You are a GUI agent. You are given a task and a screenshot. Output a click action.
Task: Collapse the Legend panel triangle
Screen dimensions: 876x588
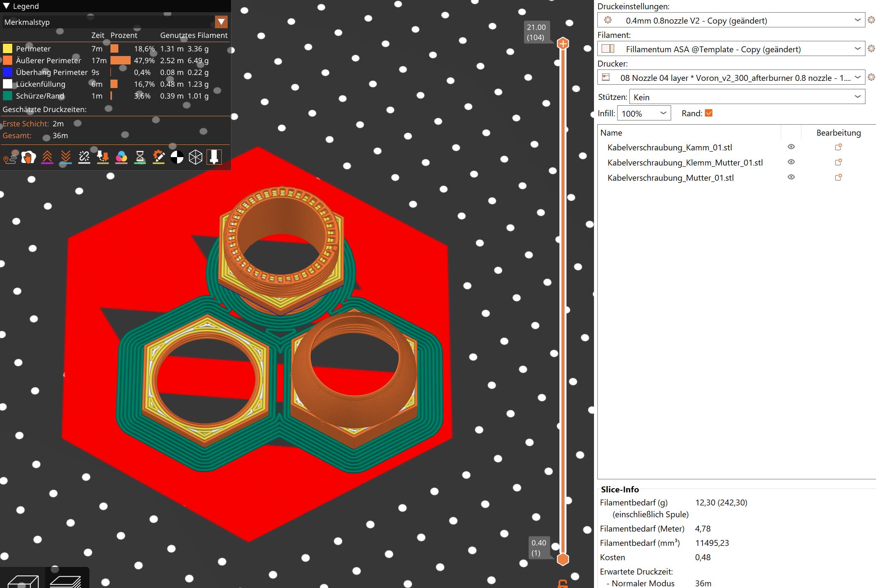(6, 6)
